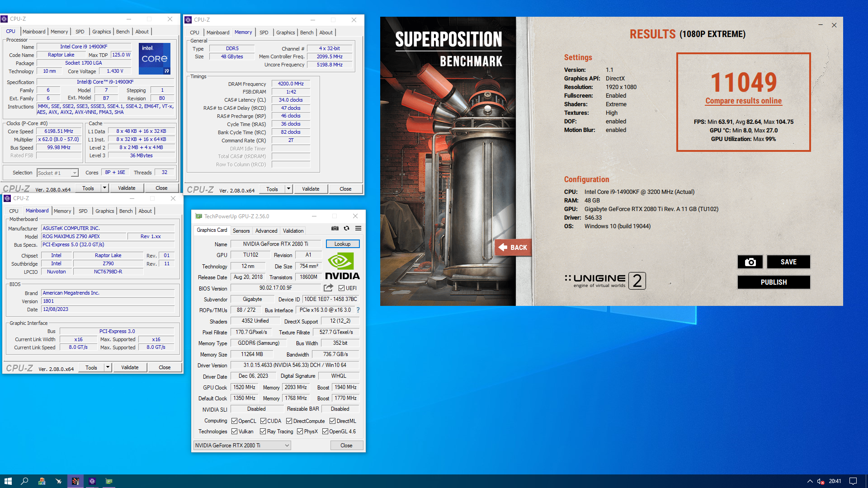Open the notification center icon
This screenshot has width=868, height=488.
(853, 481)
